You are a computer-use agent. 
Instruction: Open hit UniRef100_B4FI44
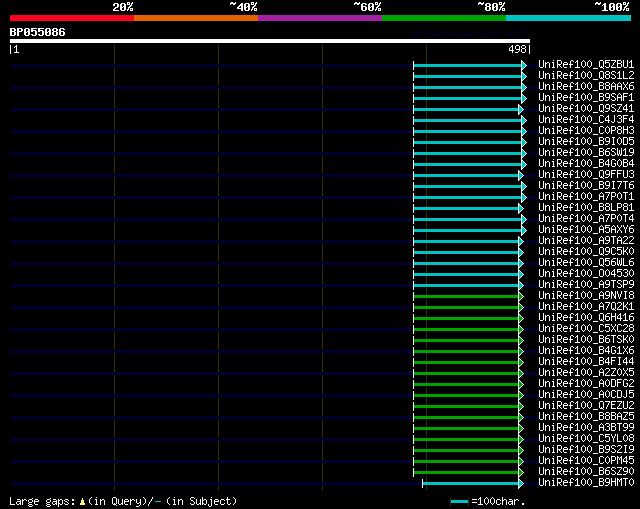586,362
